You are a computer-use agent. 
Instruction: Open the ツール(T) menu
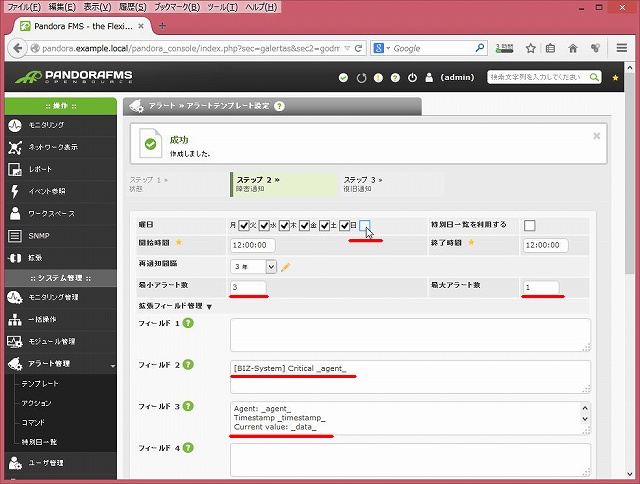click(222, 7)
